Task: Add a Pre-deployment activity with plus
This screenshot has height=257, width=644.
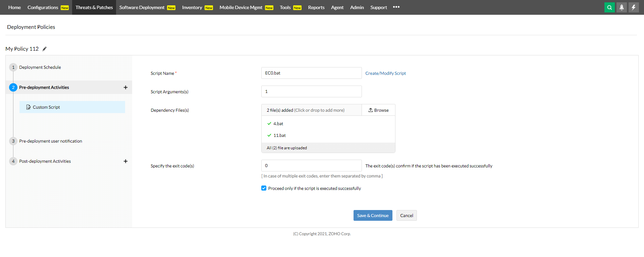Action: point(125,88)
